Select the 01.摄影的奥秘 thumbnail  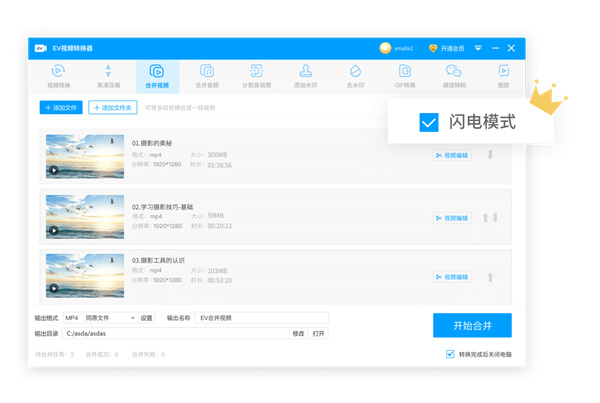point(85,157)
